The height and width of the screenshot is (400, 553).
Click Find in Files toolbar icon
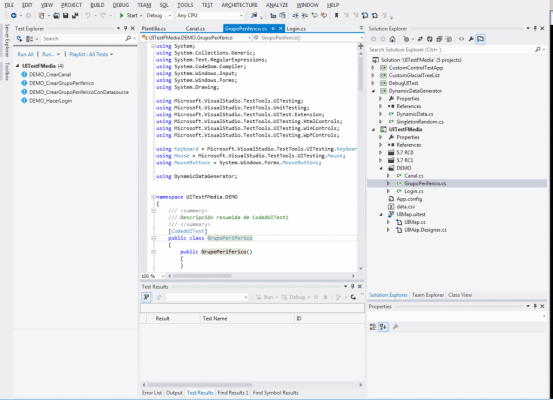click(254, 16)
